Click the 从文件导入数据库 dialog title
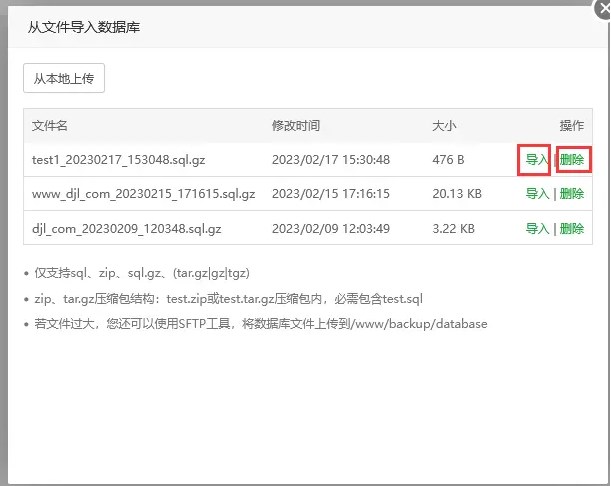The width and height of the screenshot is (611, 486). click(x=84, y=27)
